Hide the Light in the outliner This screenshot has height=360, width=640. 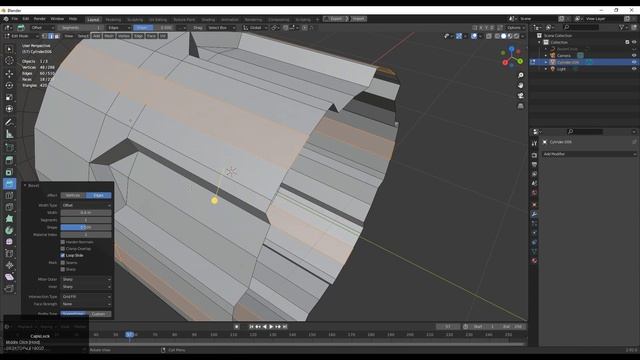click(x=634, y=69)
